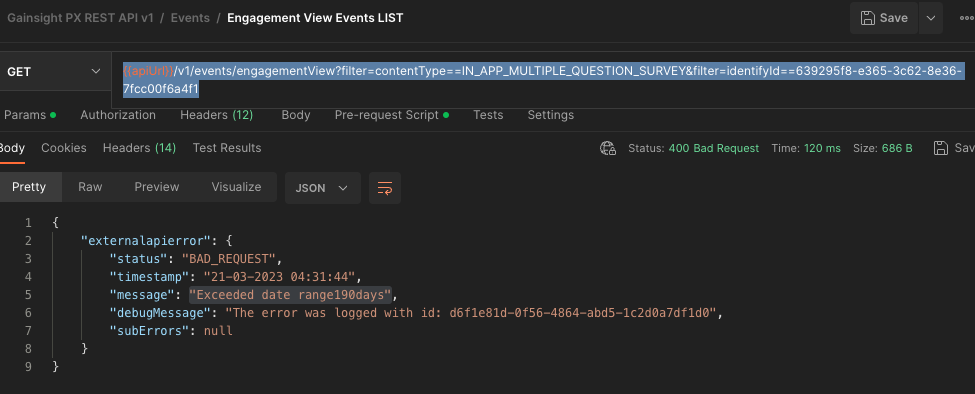Open the JSON format dropdown
Image resolution: width=975 pixels, height=394 pixels.
322,188
